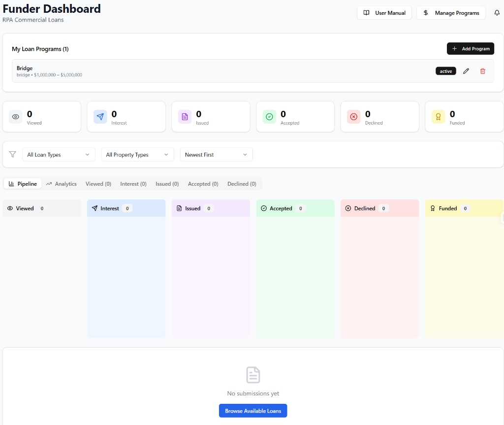Edit the Bridge program with pencil icon
504x425 pixels.
click(466, 71)
